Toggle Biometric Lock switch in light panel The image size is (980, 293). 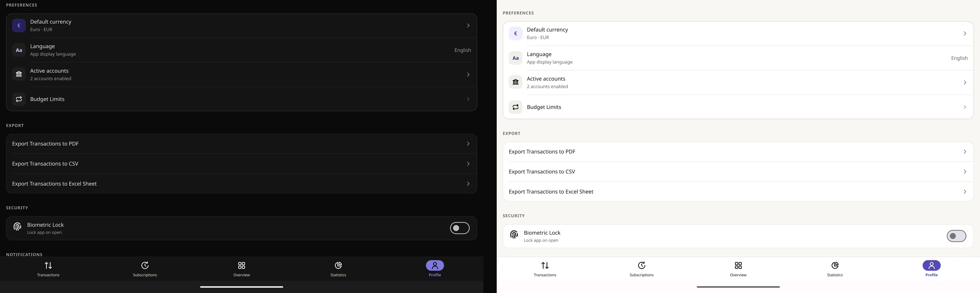click(957, 236)
